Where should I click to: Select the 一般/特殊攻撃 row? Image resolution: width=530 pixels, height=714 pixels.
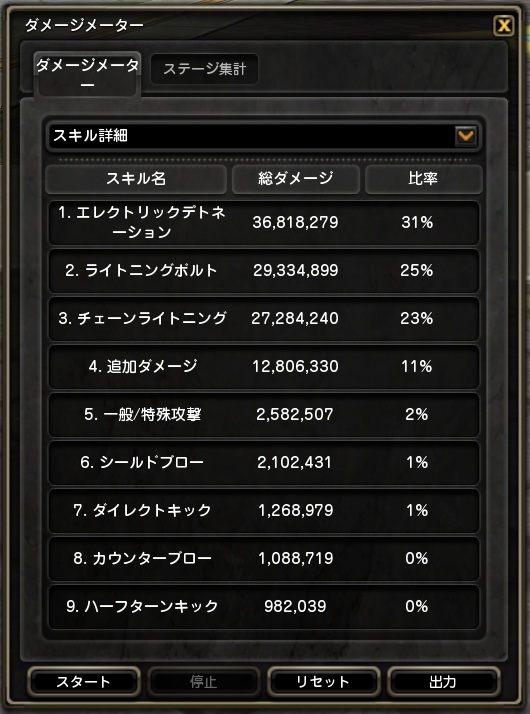[x=264, y=414]
